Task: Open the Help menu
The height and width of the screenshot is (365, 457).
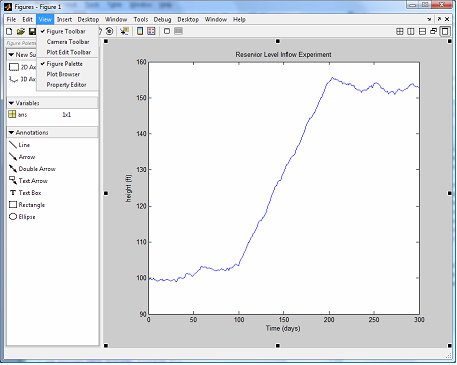Action: [x=239, y=19]
